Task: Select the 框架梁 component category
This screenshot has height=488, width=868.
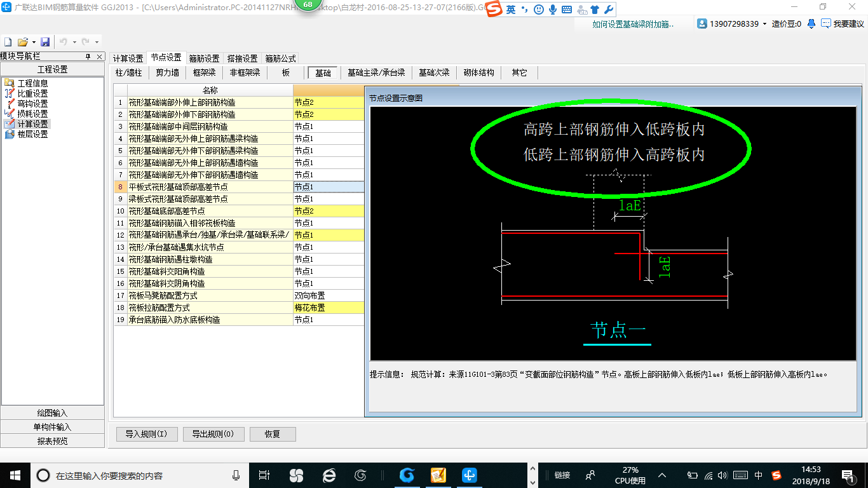Action: pyautogui.click(x=204, y=73)
